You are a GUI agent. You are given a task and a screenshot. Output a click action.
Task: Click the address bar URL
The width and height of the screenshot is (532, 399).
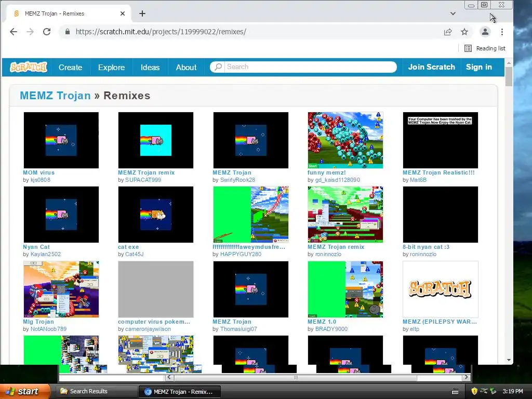(x=161, y=32)
